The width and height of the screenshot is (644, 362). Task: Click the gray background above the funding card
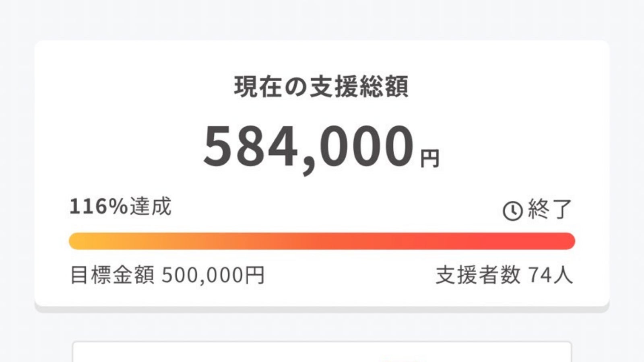tap(322, 20)
